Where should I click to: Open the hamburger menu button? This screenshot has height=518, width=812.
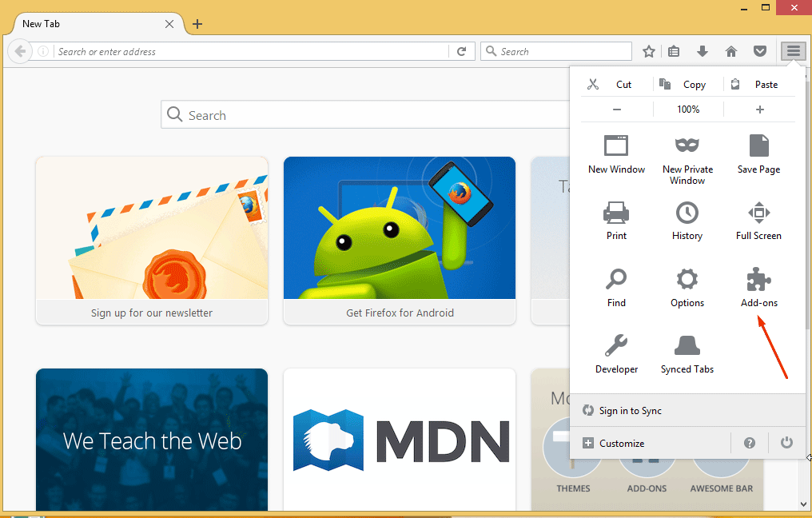click(794, 51)
